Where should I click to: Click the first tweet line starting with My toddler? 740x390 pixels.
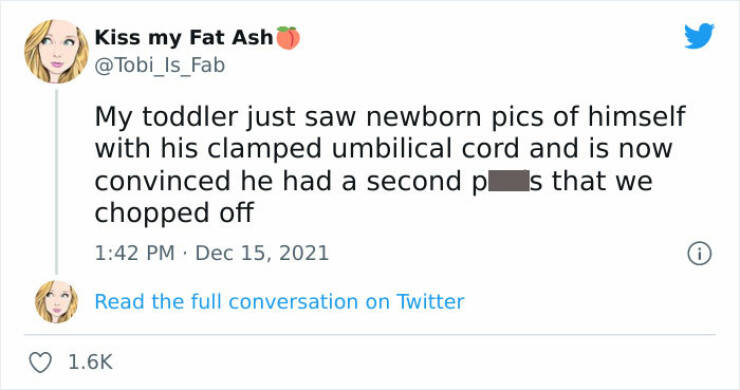(390, 117)
